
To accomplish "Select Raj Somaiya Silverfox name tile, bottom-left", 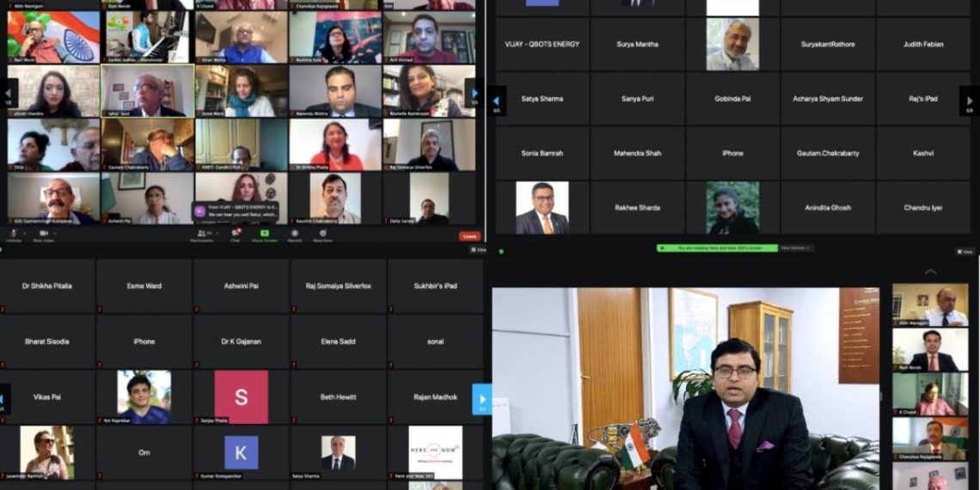I will [338, 286].
